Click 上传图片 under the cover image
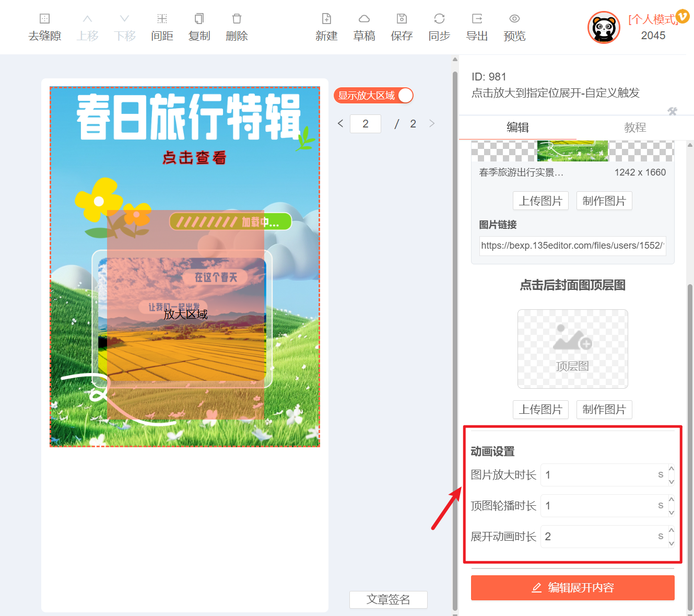This screenshot has width=694, height=616. point(540,201)
